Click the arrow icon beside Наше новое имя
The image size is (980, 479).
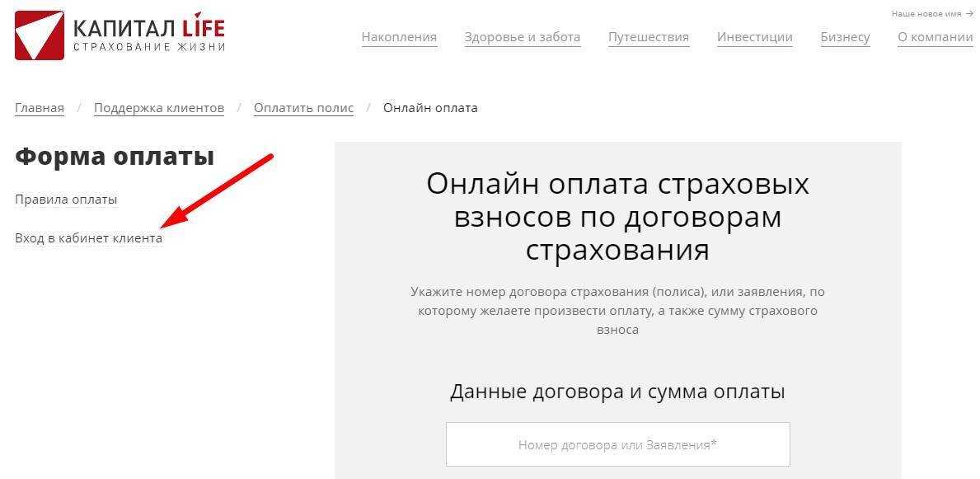[969, 14]
